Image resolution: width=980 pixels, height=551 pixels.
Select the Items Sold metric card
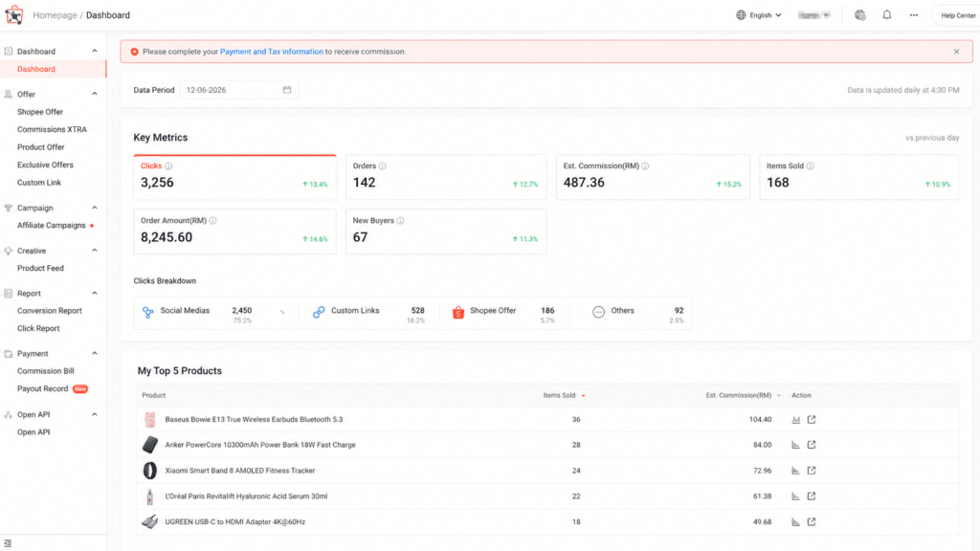(858, 177)
